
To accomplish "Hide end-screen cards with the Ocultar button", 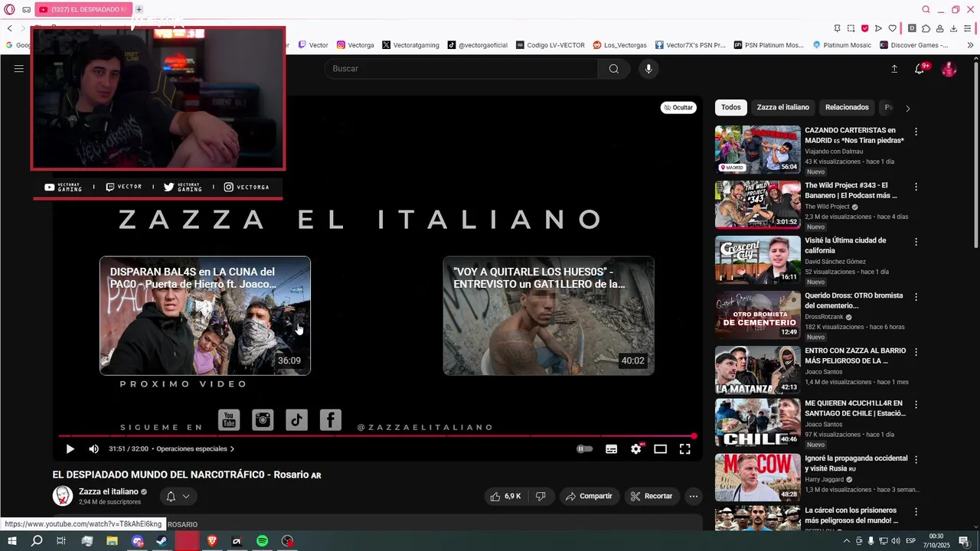I will [x=678, y=108].
